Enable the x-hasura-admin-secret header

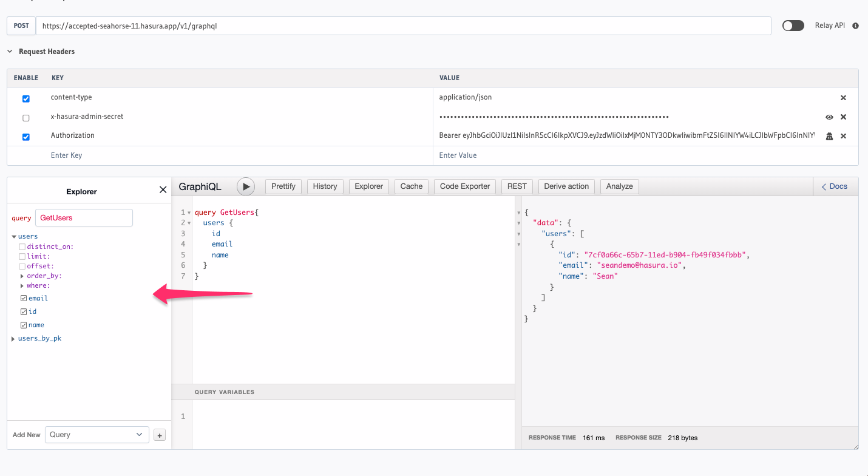point(25,117)
